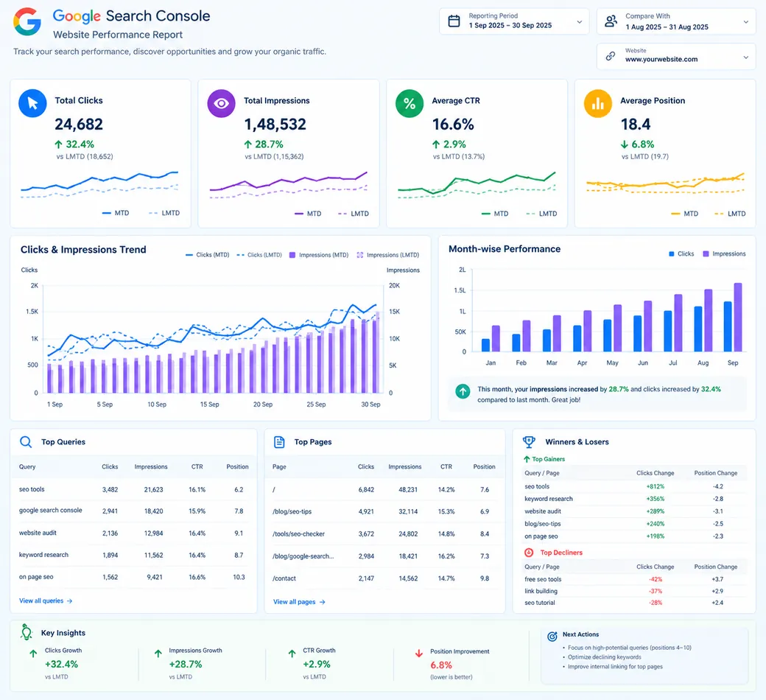Click the red sad face icon by Top Decliners

529,553
